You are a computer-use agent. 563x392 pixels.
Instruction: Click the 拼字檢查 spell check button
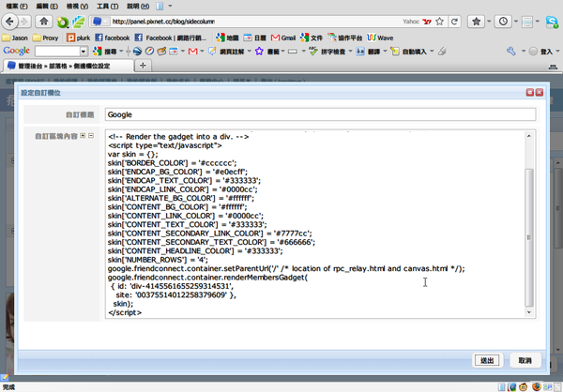327,52
